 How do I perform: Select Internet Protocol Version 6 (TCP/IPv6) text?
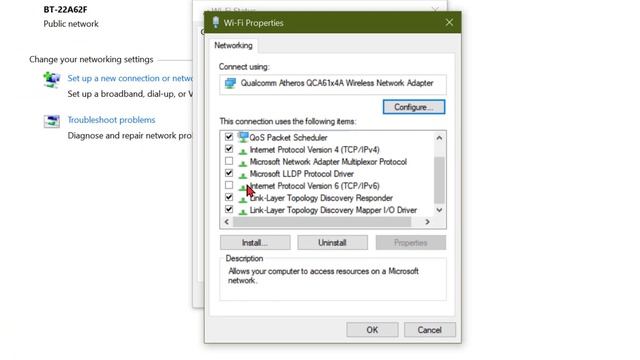click(x=314, y=186)
